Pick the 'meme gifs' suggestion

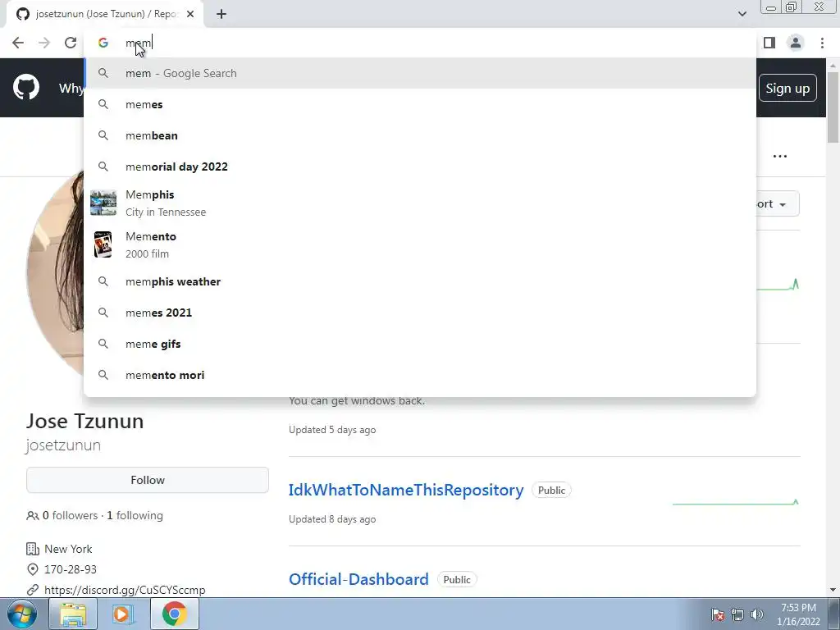(420, 344)
